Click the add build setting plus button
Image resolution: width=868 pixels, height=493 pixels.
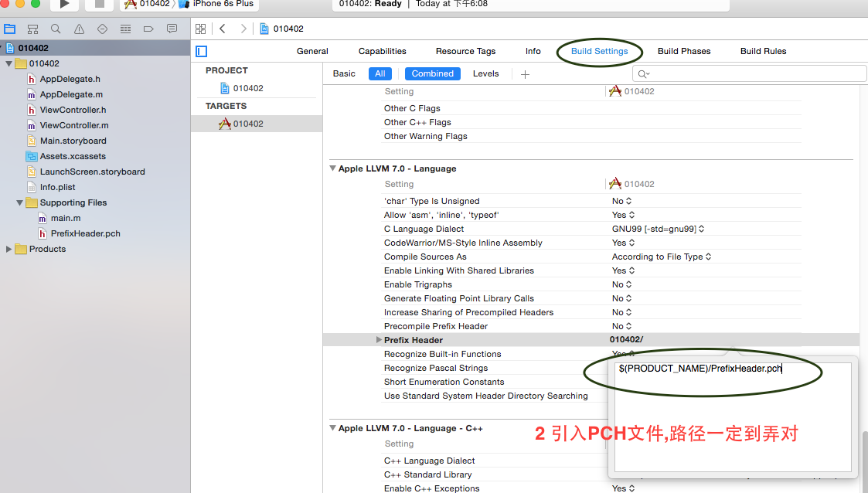pos(525,74)
